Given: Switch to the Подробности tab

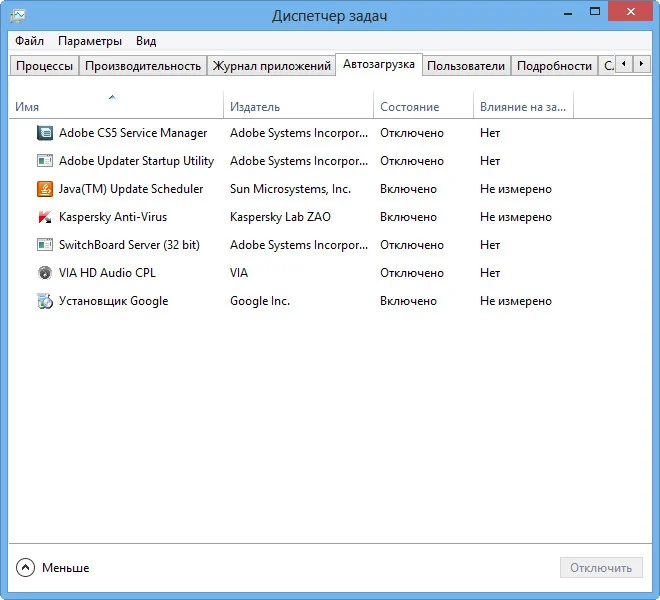Looking at the screenshot, I should coord(554,66).
